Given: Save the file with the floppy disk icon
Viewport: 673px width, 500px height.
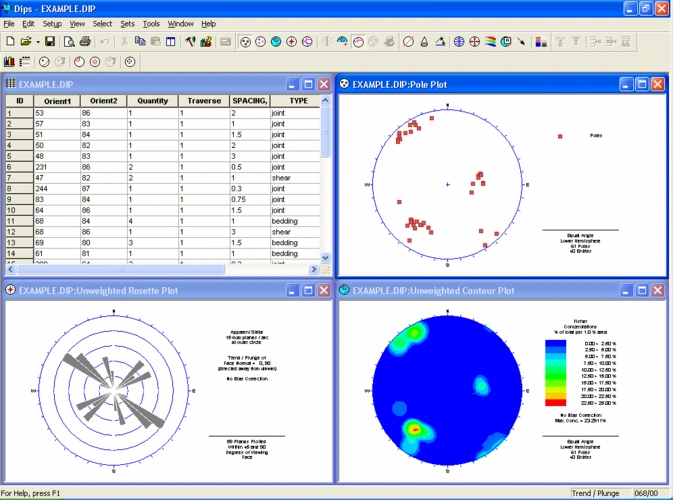Looking at the screenshot, I should (49, 42).
